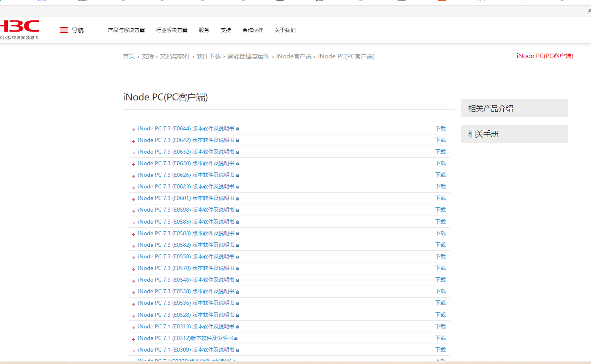Open iNode PC 7.3 (E0632) entry
The width and height of the screenshot is (591, 364).
(x=186, y=152)
